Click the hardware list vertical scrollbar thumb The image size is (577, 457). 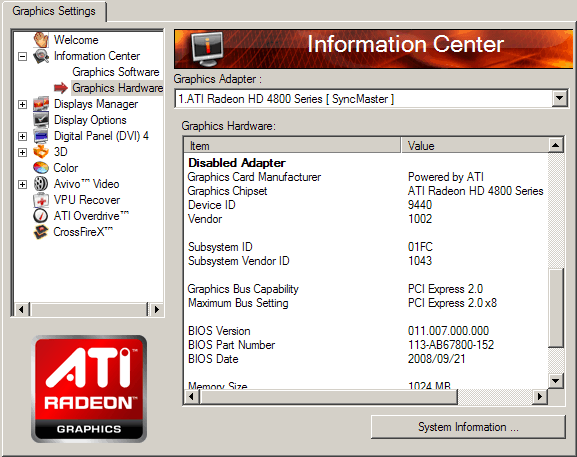tap(556, 308)
